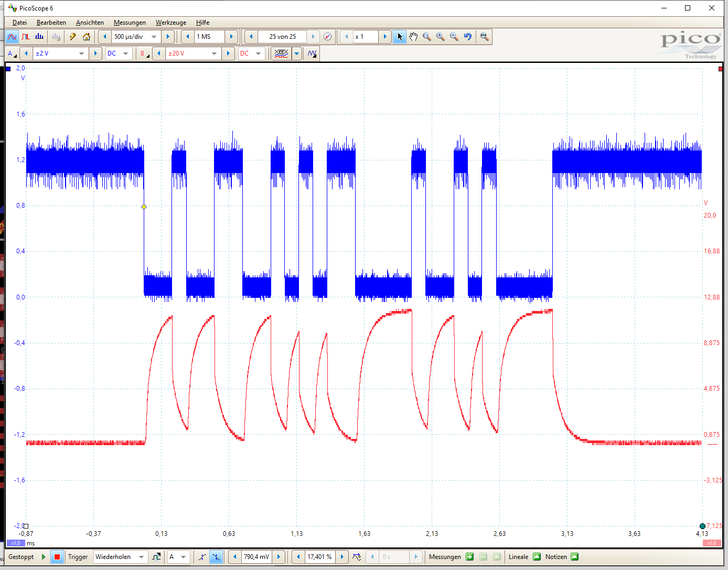Open the serial decoding icon
The image size is (728, 570).
click(x=281, y=53)
